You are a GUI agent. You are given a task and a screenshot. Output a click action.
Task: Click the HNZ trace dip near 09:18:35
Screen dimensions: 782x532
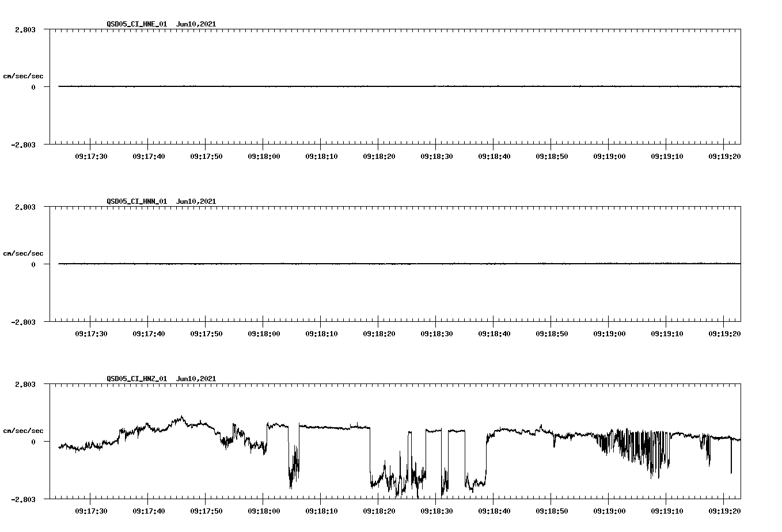[475, 461]
